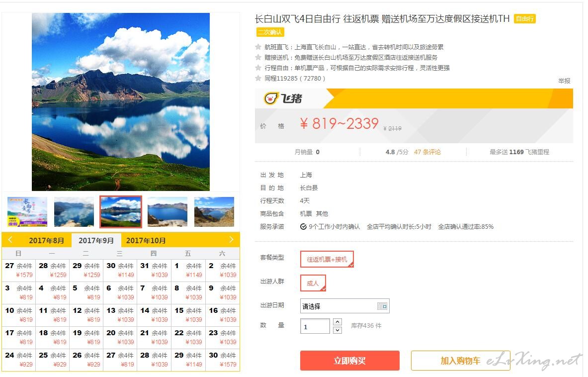Viewport: 588px width, 377px height.
Task: Select the first promotional poster thumbnail
Action: [x=27, y=212]
